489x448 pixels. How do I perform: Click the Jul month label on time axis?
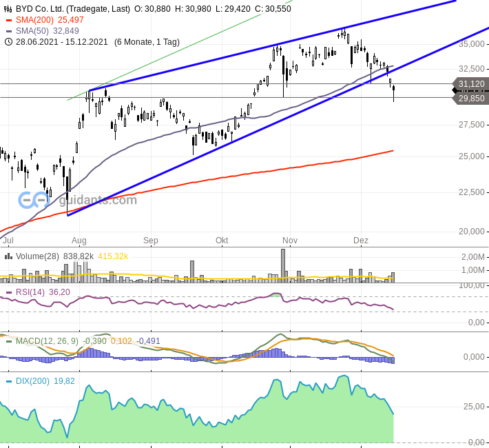coord(8,241)
